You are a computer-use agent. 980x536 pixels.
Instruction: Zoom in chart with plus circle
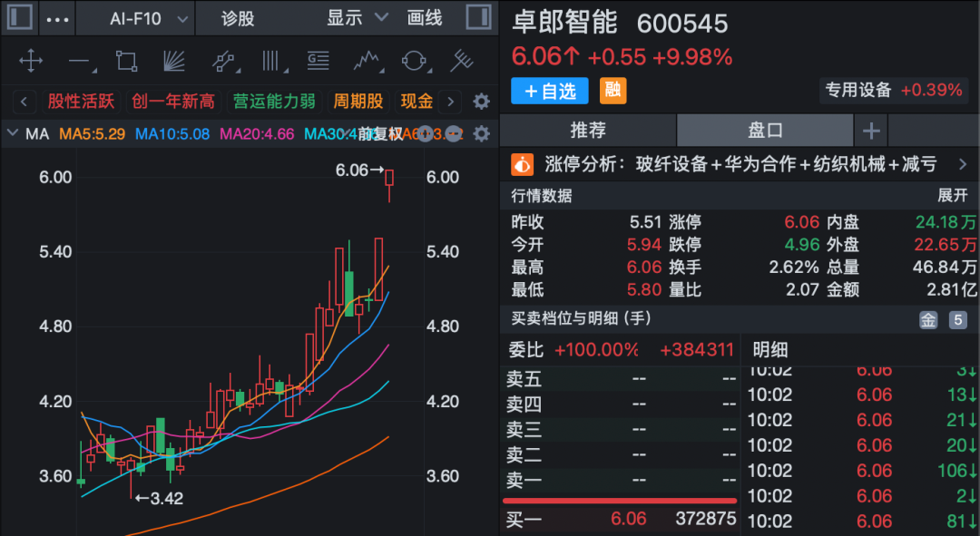425,133
